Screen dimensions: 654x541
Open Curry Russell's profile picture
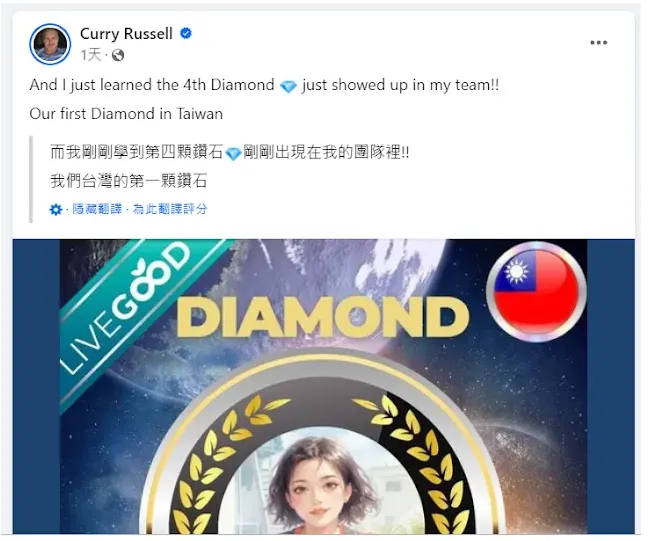click(50, 44)
